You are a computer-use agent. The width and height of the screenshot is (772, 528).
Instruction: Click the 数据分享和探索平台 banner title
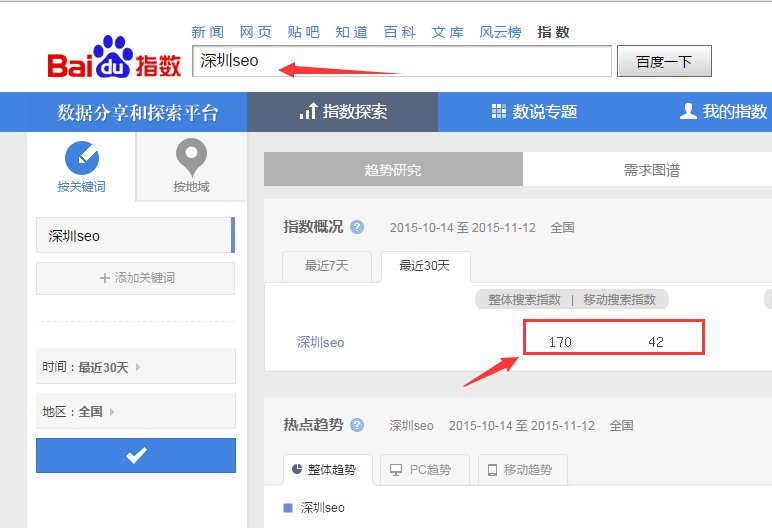(137, 112)
